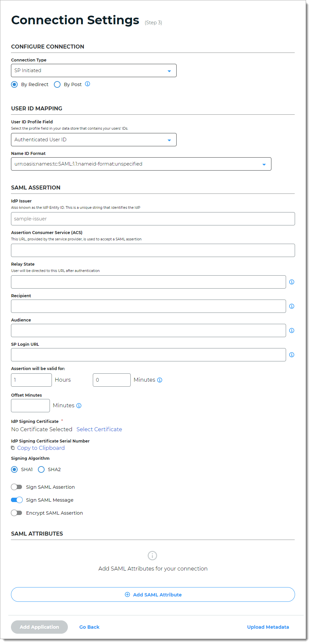Screen dimensions: 311x644
Task: Click the copy-to-clipboard icon for certificate serial number
Action: click(13, 448)
